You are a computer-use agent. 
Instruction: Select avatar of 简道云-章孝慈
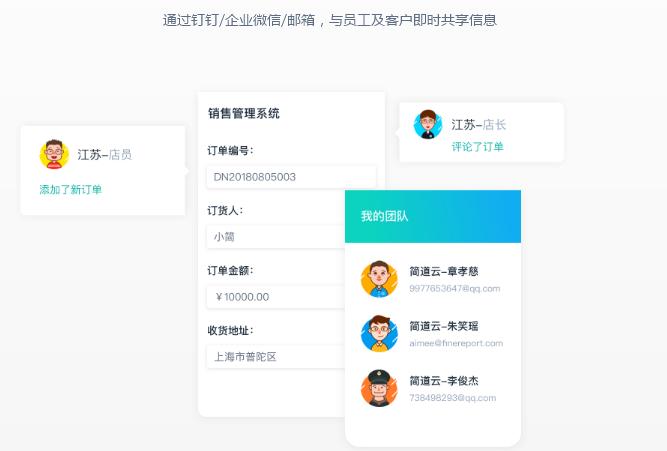click(379, 279)
